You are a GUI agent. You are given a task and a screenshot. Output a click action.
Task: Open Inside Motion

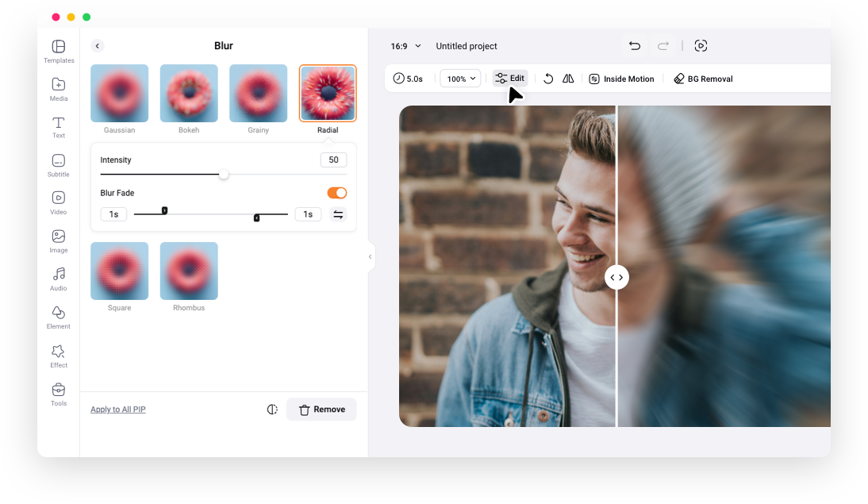(x=621, y=79)
